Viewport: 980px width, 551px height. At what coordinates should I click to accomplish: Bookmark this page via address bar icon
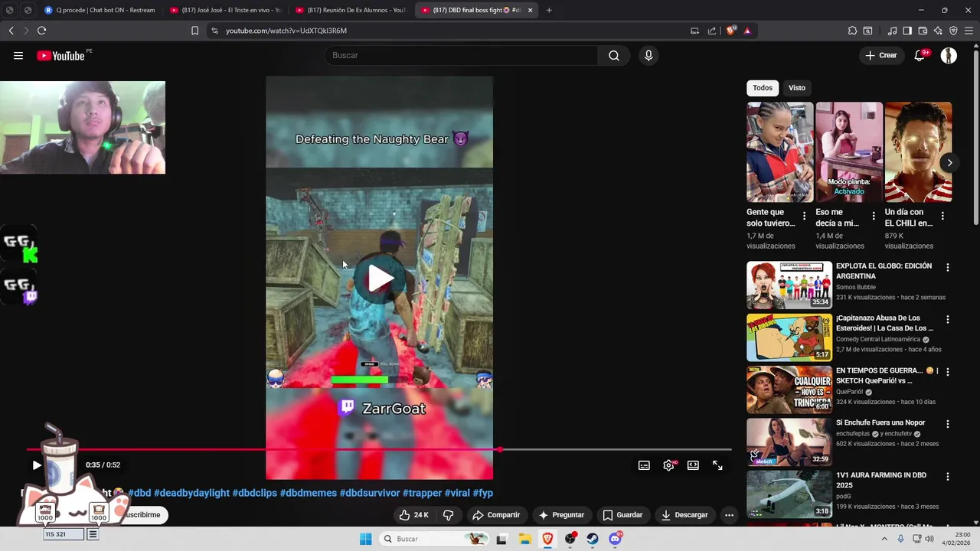click(x=194, y=31)
